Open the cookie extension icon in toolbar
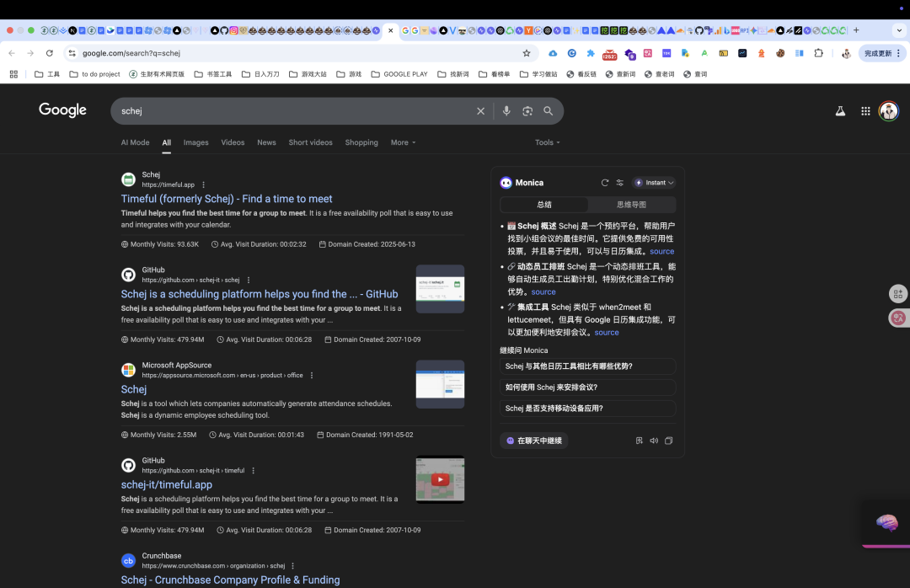 pyautogui.click(x=780, y=53)
